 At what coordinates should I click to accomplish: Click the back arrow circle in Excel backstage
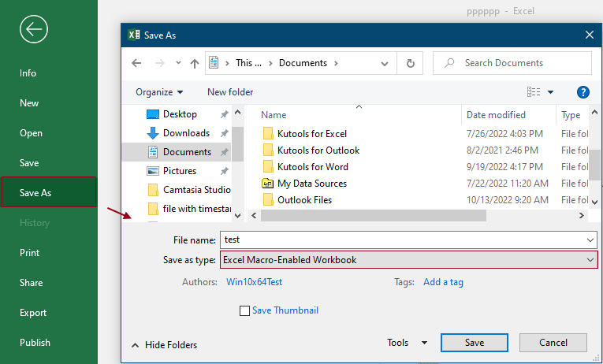(x=35, y=30)
